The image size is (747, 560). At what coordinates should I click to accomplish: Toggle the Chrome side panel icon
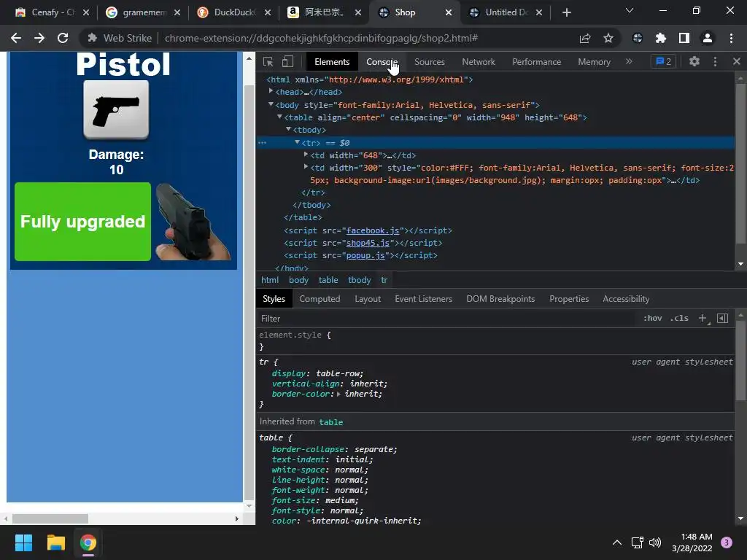(684, 38)
